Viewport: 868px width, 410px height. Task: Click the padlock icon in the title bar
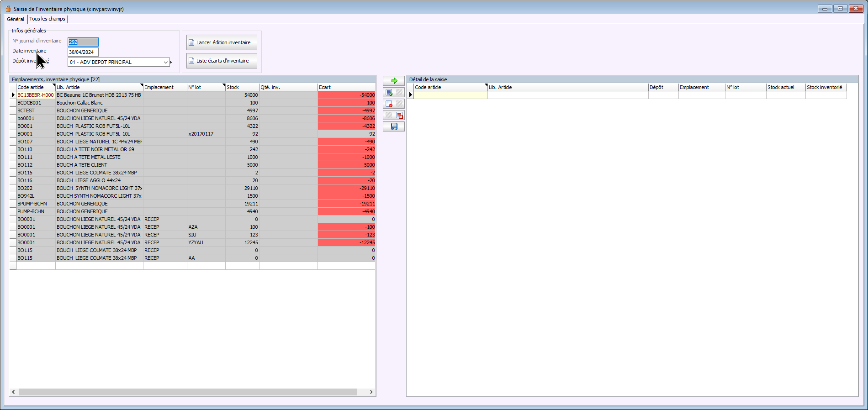8,9
